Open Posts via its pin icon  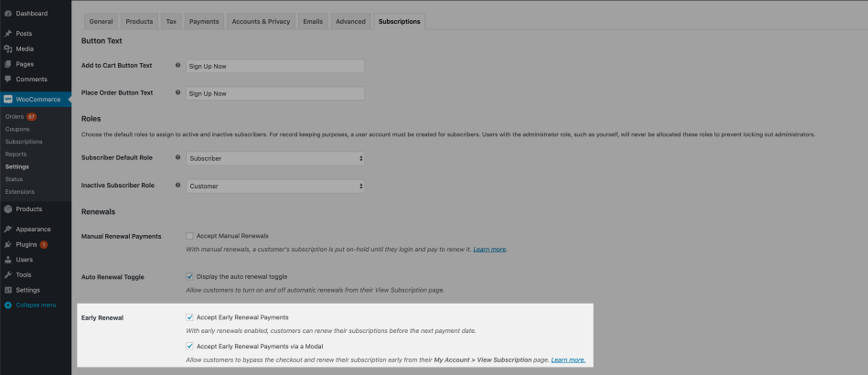tap(8, 34)
